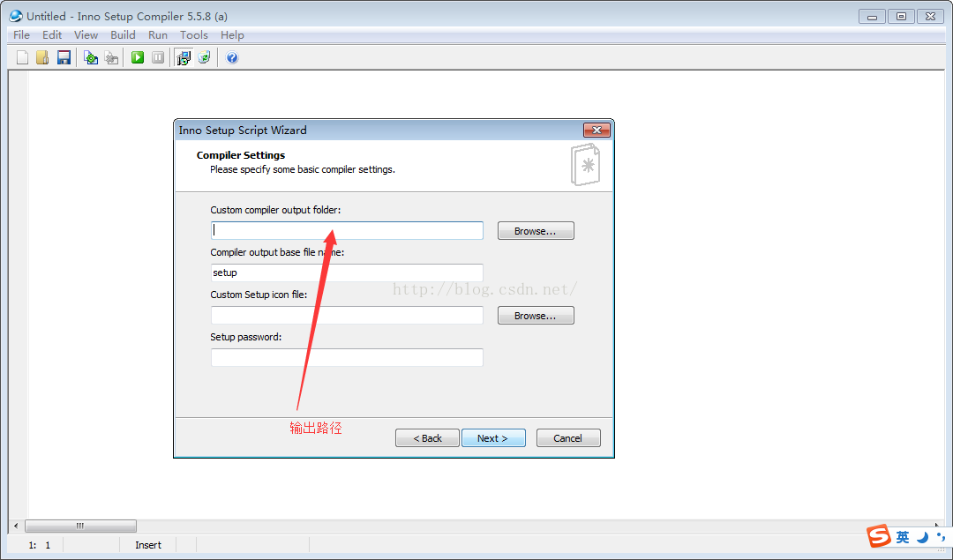Click the '1: 1' cursor position indicator
The image size is (953, 560).
[40, 545]
